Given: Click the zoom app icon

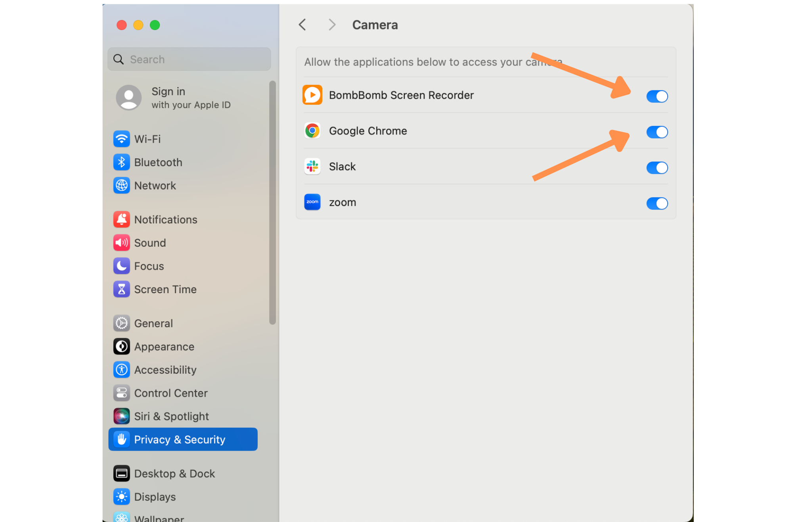Looking at the screenshot, I should 312,202.
